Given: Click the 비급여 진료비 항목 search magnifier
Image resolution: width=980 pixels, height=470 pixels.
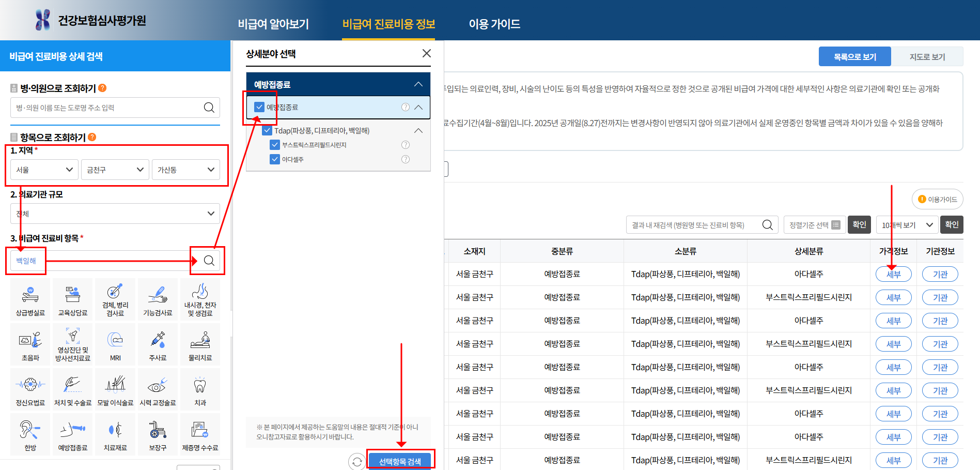Looking at the screenshot, I should 209,261.
